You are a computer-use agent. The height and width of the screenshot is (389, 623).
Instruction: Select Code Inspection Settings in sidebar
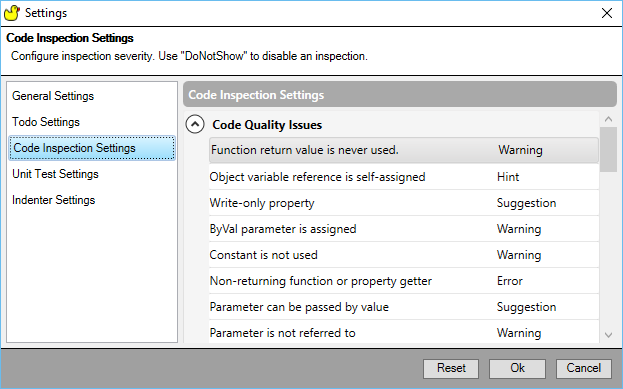[x=92, y=148]
